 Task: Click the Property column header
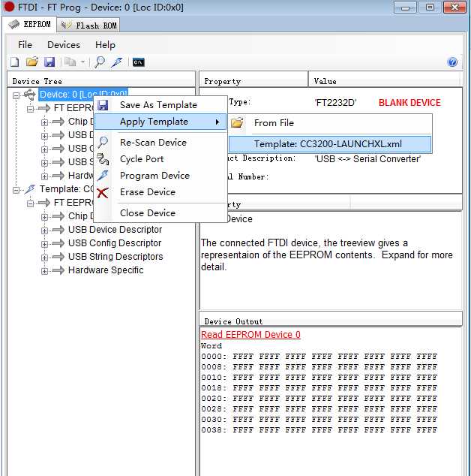pyautogui.click(x=253, y=81)
